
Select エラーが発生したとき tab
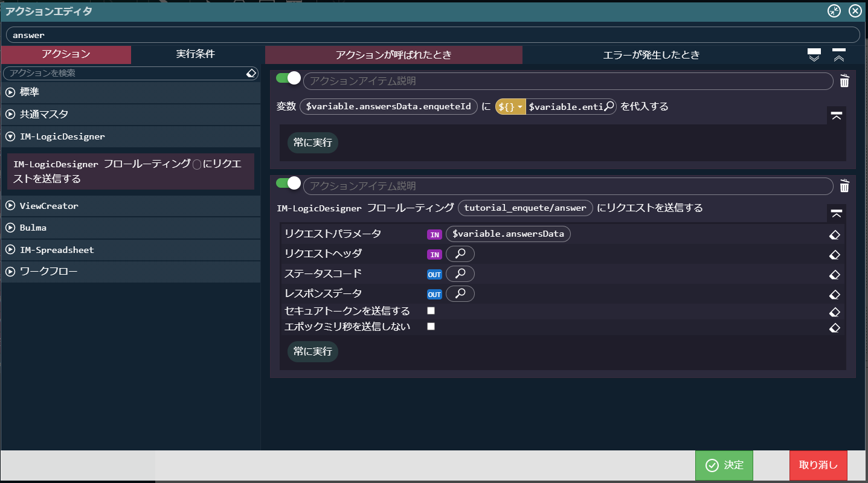pyautogui.click(x=651, y=55)
